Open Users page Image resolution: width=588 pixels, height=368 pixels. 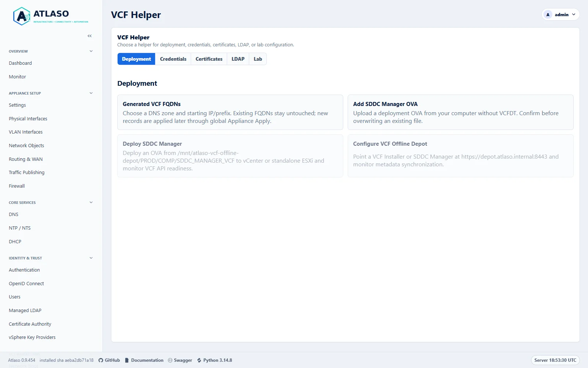tap(15, 297)
